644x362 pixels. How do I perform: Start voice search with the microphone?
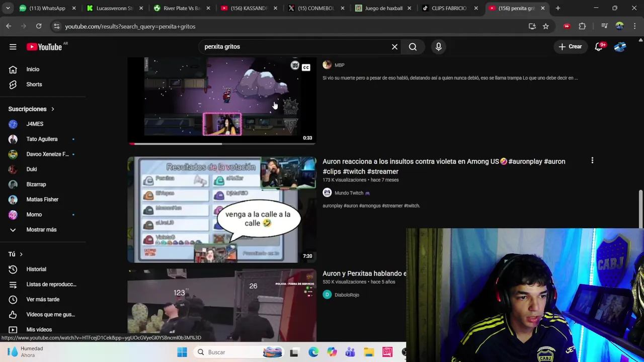[x=439, y=47]
